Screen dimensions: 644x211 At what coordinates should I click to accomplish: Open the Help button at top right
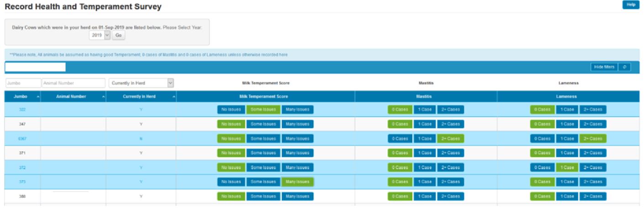(x=631, y=5)
